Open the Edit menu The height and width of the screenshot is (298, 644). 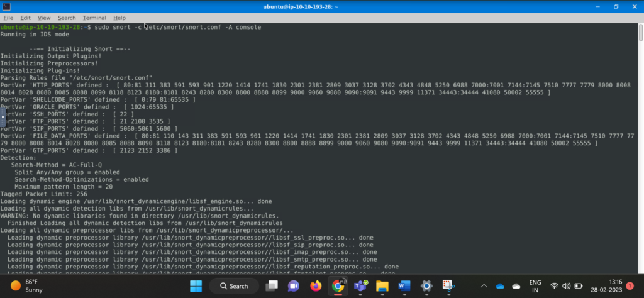click(x=25, y=18)
